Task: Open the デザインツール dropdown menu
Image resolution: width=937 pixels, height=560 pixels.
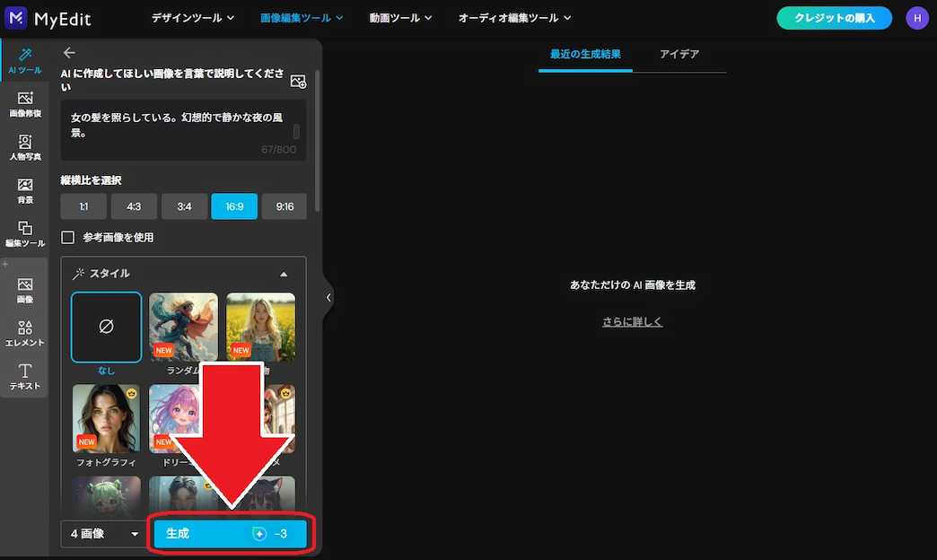Action: [x=192, y=18]
